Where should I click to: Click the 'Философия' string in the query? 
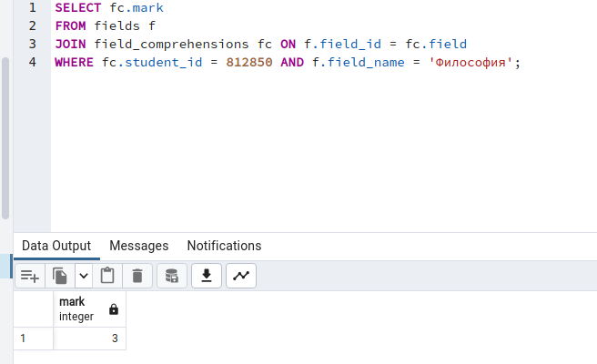point(471,63)
